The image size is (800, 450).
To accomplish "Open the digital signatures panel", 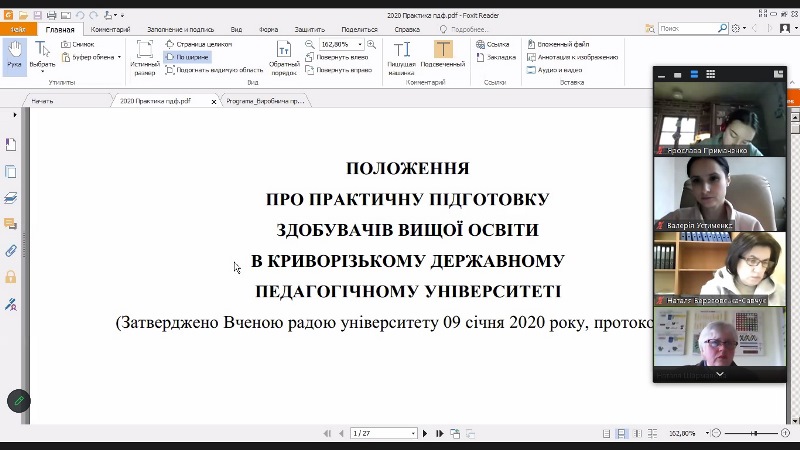I will [11, 305].
